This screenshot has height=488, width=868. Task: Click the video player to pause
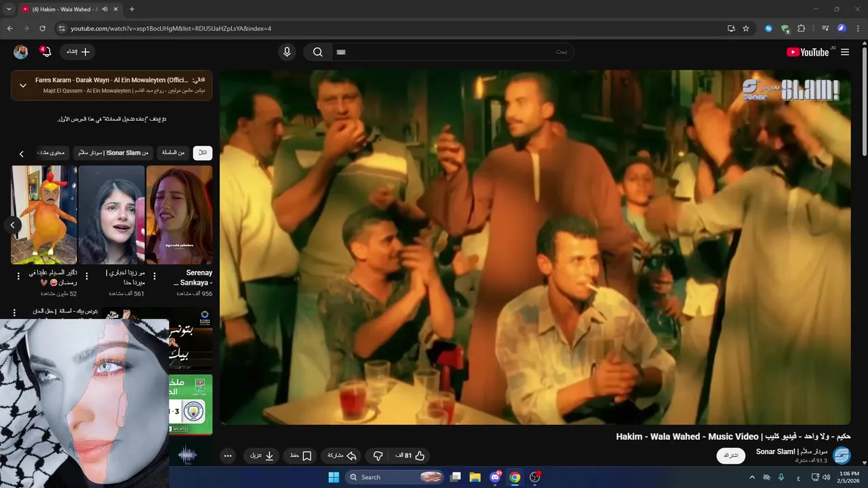(x=534, y=247)
